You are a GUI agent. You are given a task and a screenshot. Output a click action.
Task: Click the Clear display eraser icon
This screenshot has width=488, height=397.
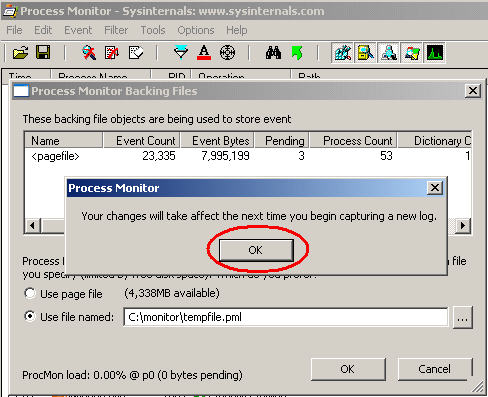point(135,53)
